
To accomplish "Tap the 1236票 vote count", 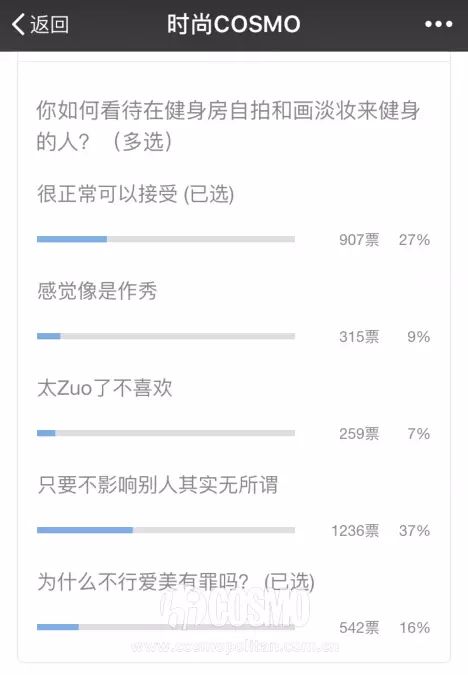I will tap(355, 531).
